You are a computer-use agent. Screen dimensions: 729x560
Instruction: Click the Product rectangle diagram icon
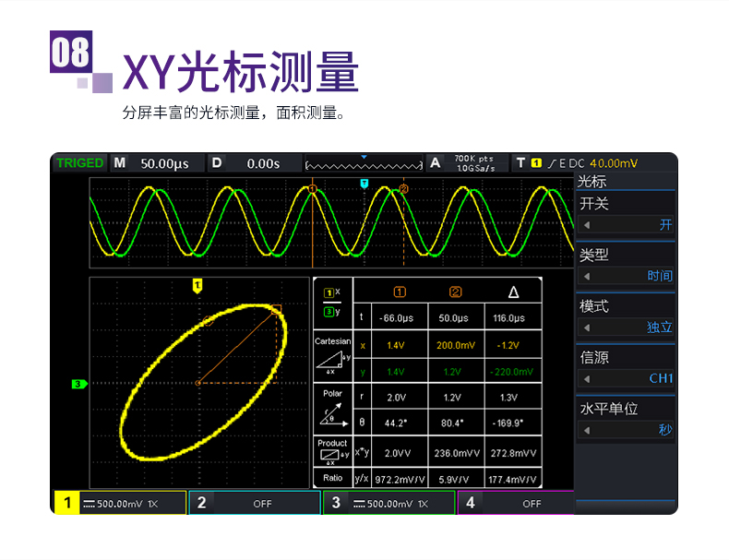coord(333,456)
